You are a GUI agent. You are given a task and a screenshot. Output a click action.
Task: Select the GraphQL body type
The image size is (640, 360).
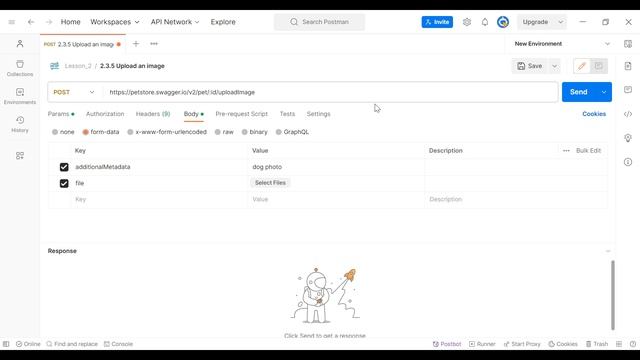coord(278,132)
